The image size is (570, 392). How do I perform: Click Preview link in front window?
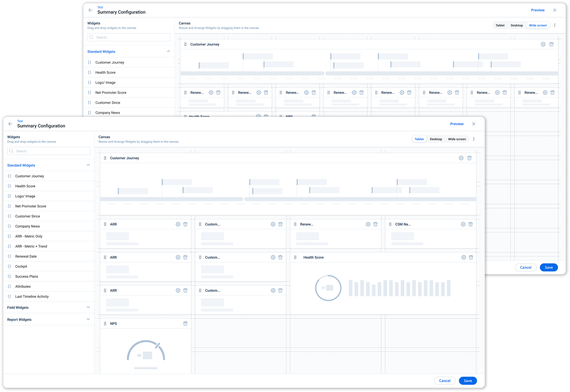click(x=456, y=124)
